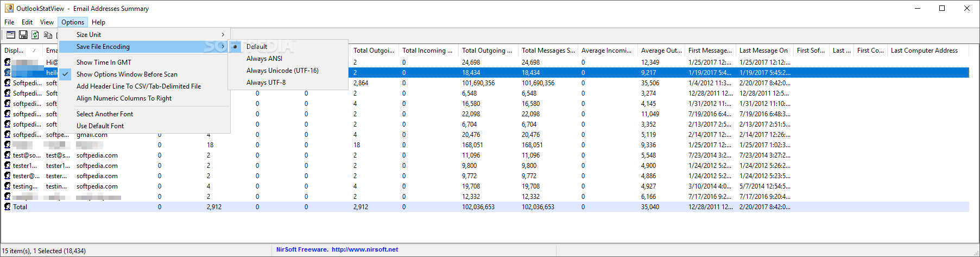Click the Advanced Options toolbar icon
The width and height of the screenshot is (980, 257).
click(x=10, y=35)
